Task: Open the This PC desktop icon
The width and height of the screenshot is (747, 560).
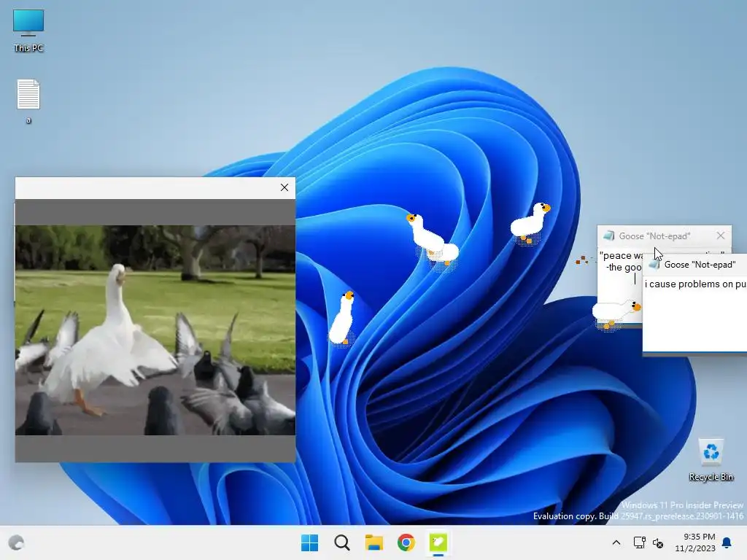Action: (28, 31)
